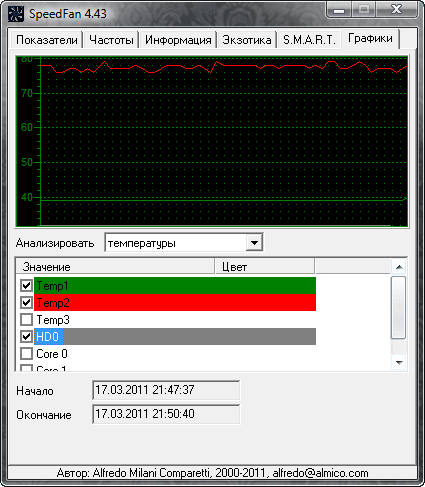Image resolution: width=425 pixels, height=487 pixels.
Task: Close the SpeedFan window
Action: click(396, 9)
